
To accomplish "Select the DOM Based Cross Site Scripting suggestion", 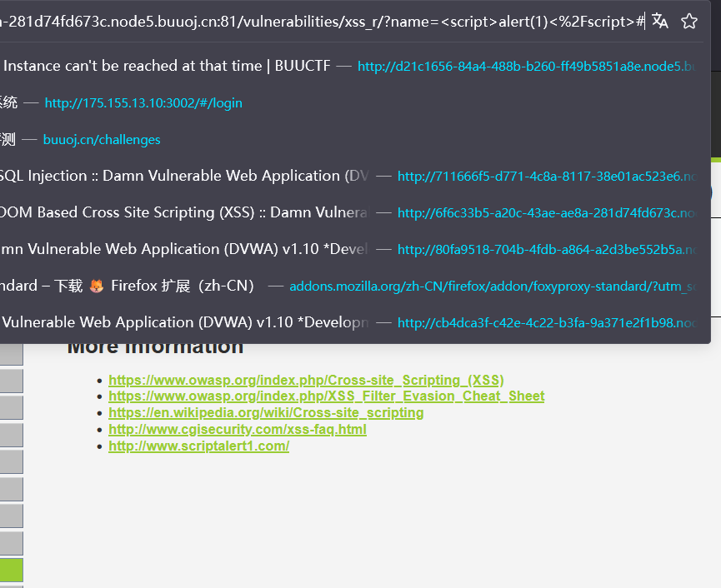I will point(352,212).
